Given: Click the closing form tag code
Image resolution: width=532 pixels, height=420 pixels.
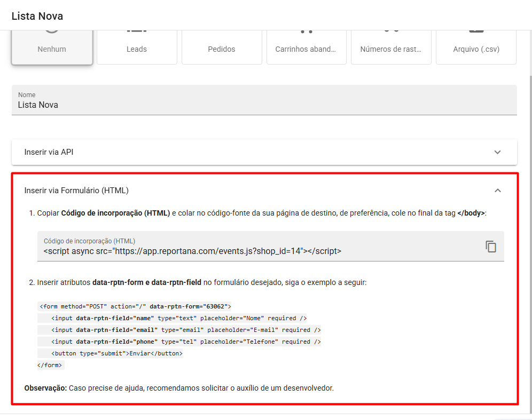Looking at the screenshot, I should [x=51, y=365].
